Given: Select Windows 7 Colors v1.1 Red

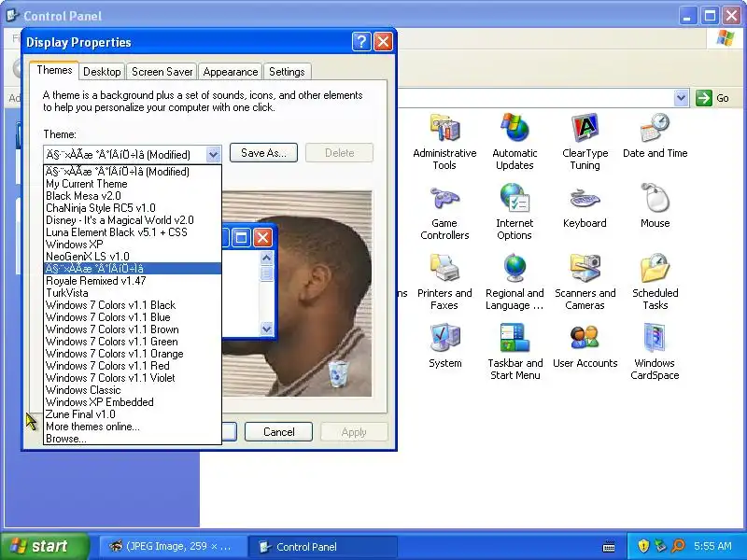Looking at the screenshot, I should click(133, 366).
